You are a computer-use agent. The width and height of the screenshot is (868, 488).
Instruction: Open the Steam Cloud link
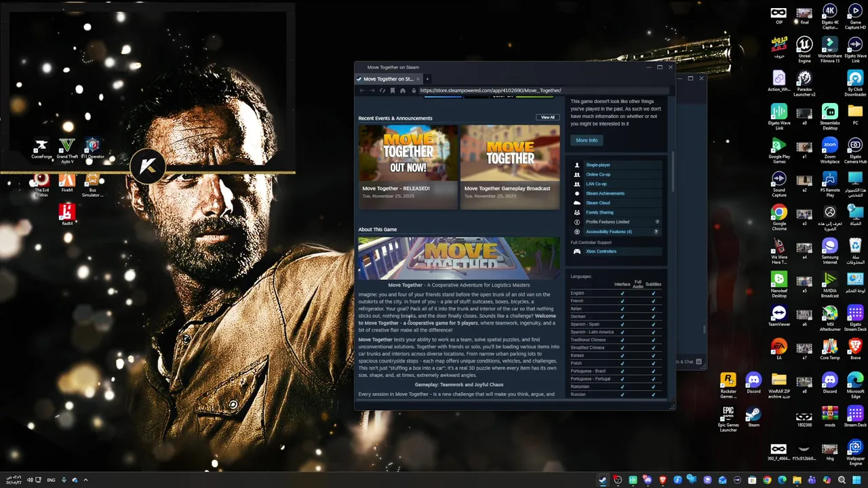[x=598, y=203]
